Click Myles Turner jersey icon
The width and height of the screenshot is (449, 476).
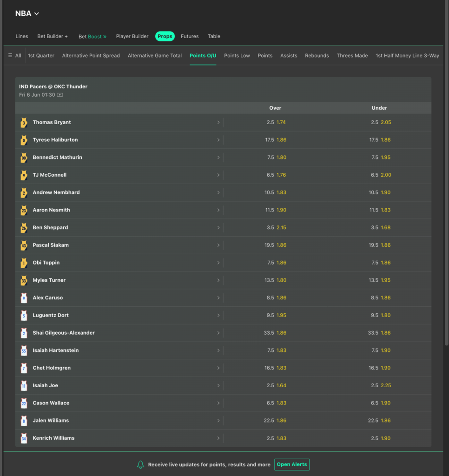tap(24, 280)
